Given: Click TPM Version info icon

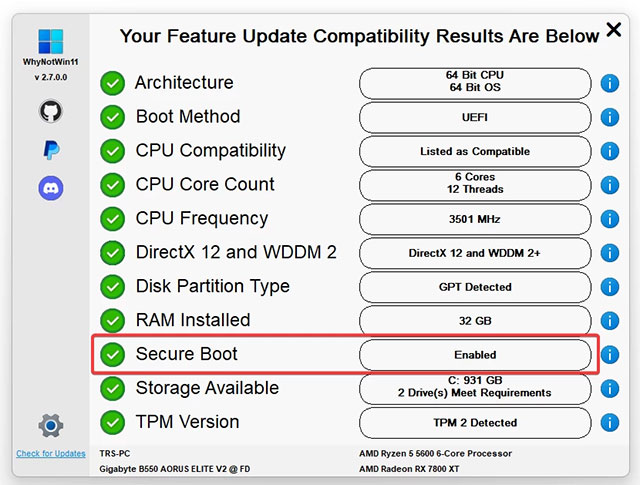Looking at the screenshot, I should (610, 423).
